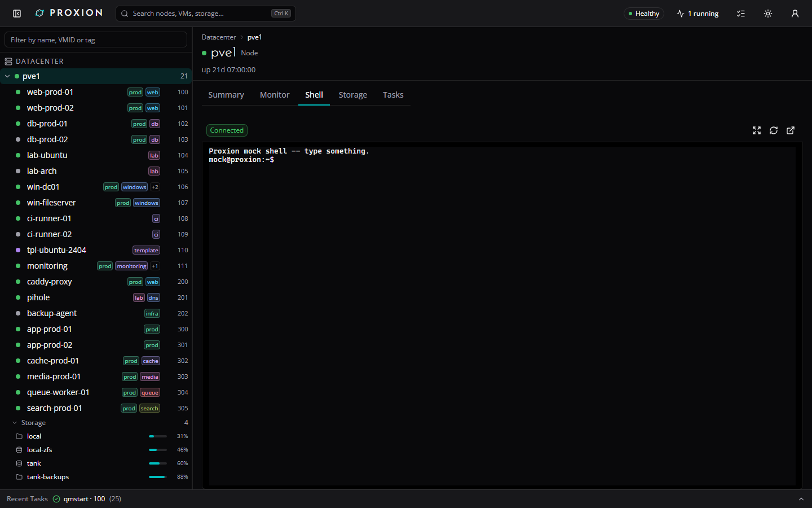Screen dimensions: 812x508
Task: Click the template tag on tpl-ubuntu-2404
Action: coord(147,250)
